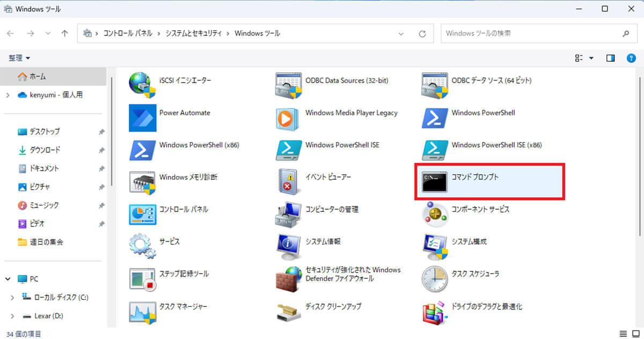Click the Windows ツールの検索 search box
Viewport: 644px width, 339px height.
tap(538, 33)
